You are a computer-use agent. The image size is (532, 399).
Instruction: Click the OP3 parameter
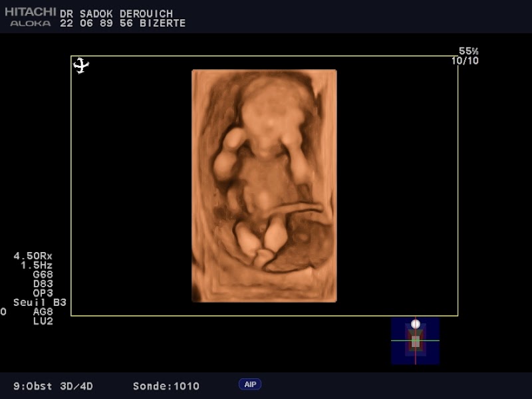point(43,293)
